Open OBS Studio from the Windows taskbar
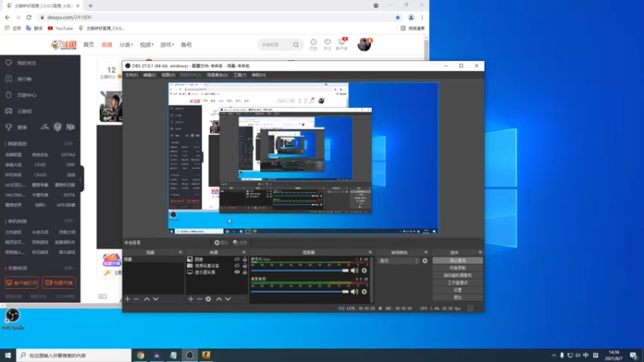Image resolution: width=644 pixels, height=362 pixels. pyautogui.click(x=189, y=356)
